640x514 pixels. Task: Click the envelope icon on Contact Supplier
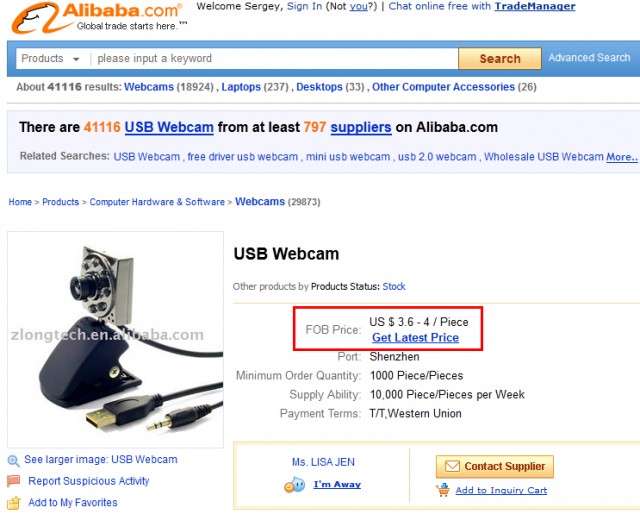451,466
